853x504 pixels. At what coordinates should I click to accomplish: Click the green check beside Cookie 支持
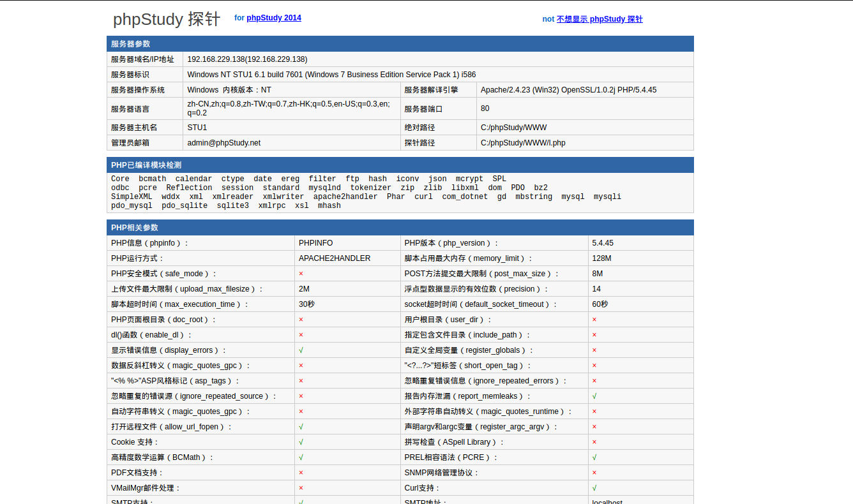tap(301, 442)
